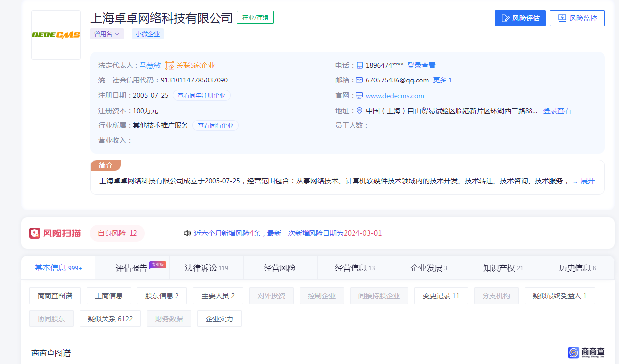The image size is (619, 364).
Task: Expand the company intro with 展开
Action: [x=588, y=181]
